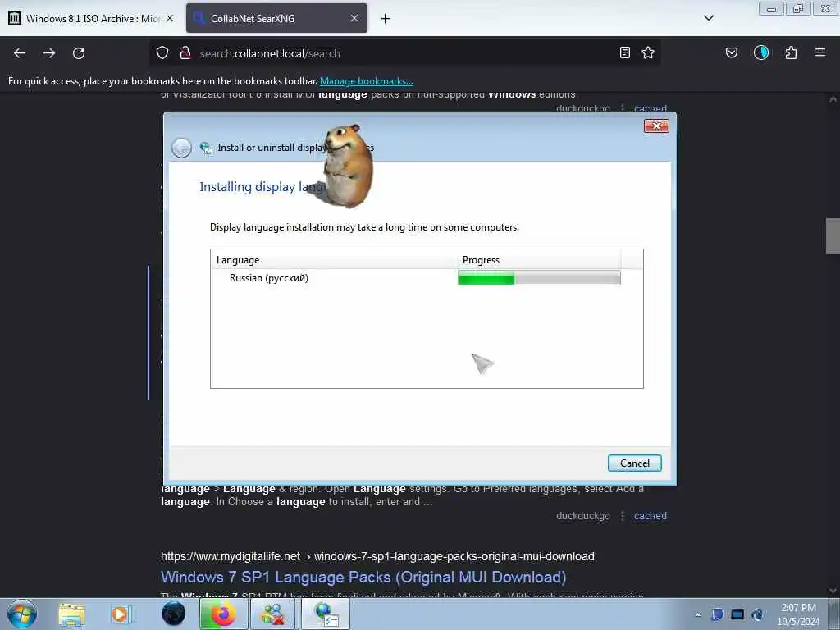
Task: Bookmark this page with the star icon
Action: [648, 52]
